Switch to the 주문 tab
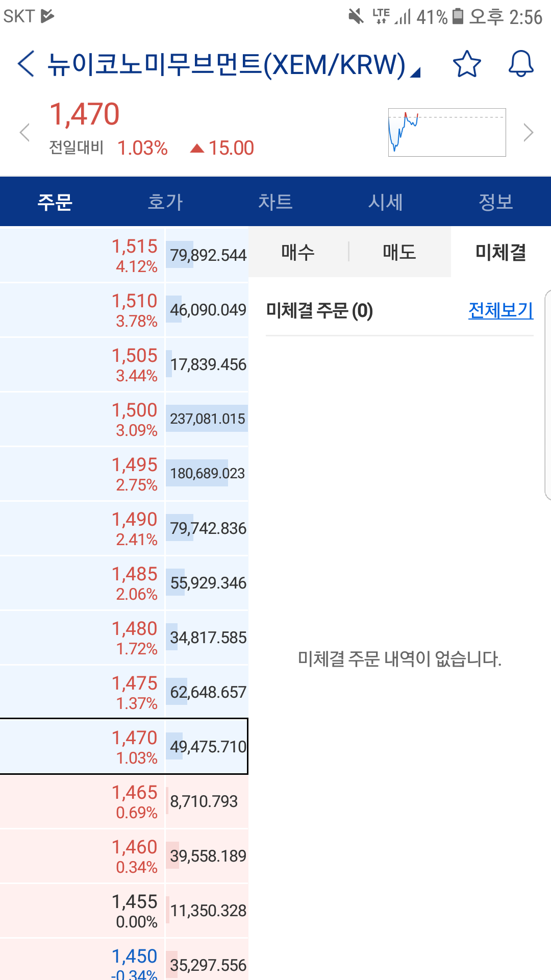551x980 pixels. pyautogui.click(x=55, y=202)
